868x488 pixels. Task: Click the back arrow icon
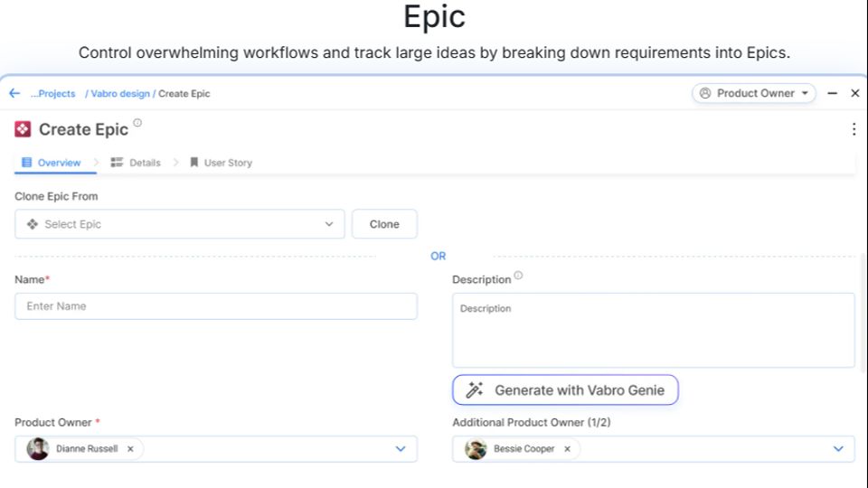click(x=14, y=93)
